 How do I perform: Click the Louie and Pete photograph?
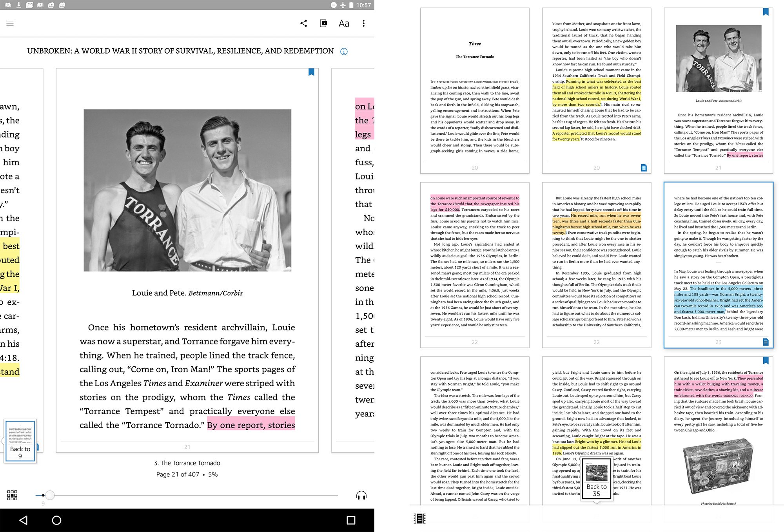tap(187, 190)
